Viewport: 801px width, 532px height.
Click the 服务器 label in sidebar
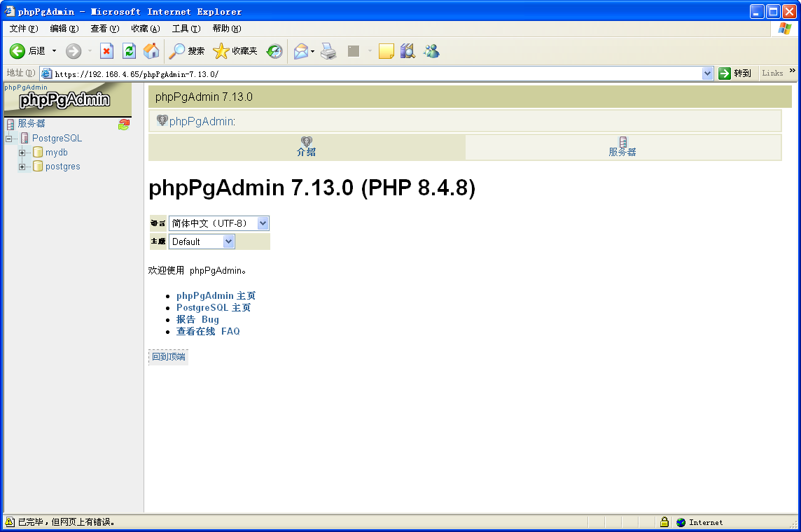(x=32, y=124)
